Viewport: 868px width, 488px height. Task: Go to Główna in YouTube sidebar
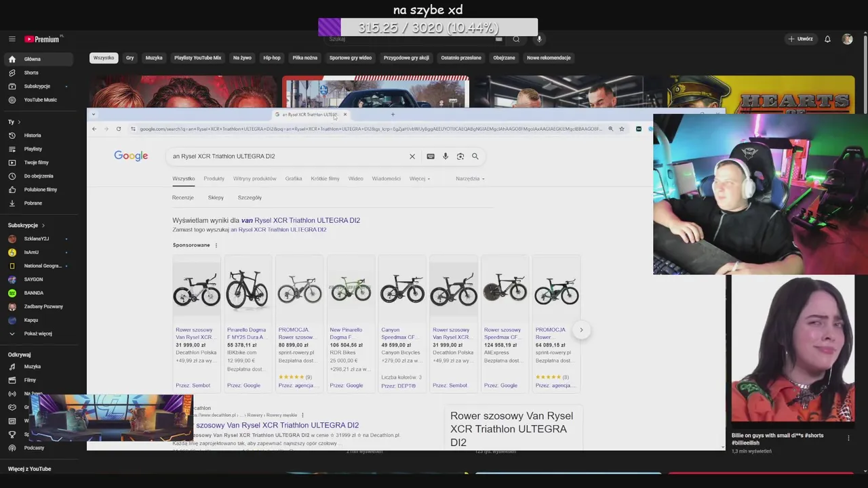(39, 59)
